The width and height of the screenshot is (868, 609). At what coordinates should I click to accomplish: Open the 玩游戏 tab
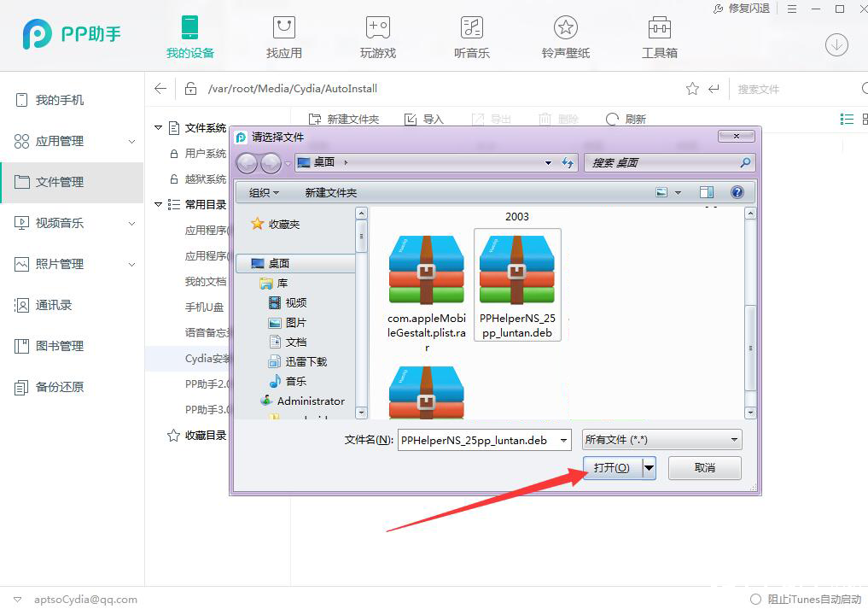click(378, 37)
